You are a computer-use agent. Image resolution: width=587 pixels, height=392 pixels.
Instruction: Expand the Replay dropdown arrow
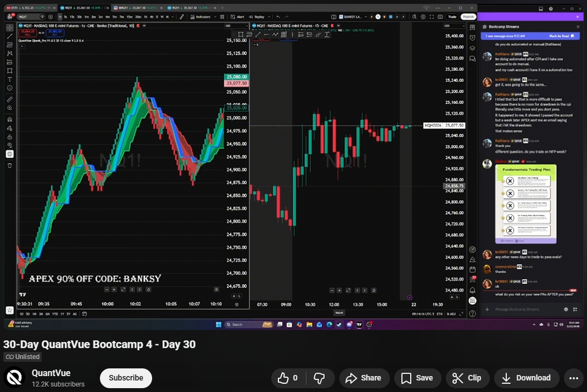pos(269,17)
